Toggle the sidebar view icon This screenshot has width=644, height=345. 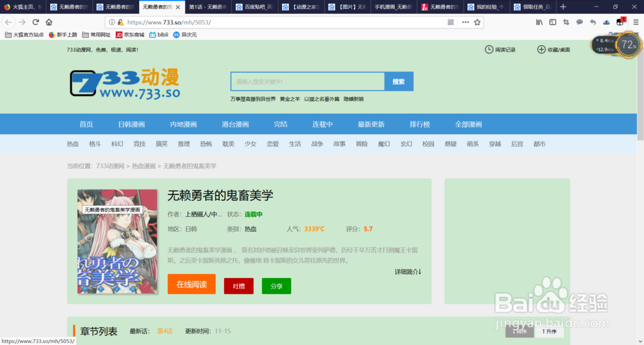coord(553,22)
